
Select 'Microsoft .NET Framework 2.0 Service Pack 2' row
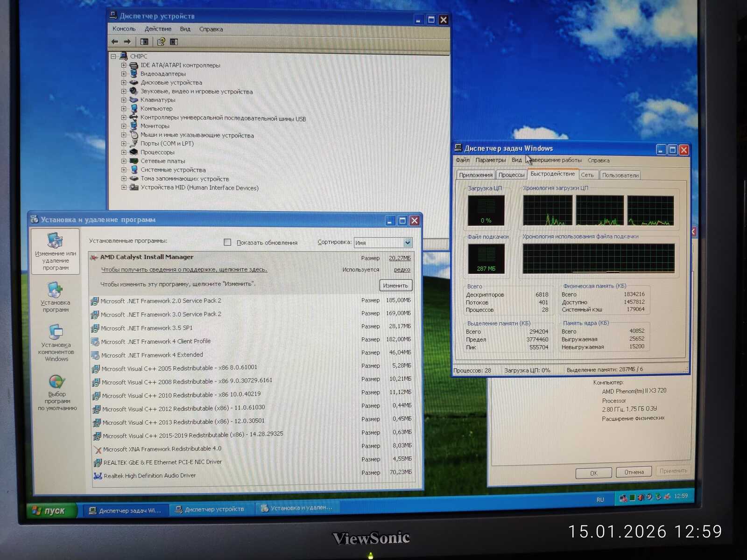(x=251, y=301)
